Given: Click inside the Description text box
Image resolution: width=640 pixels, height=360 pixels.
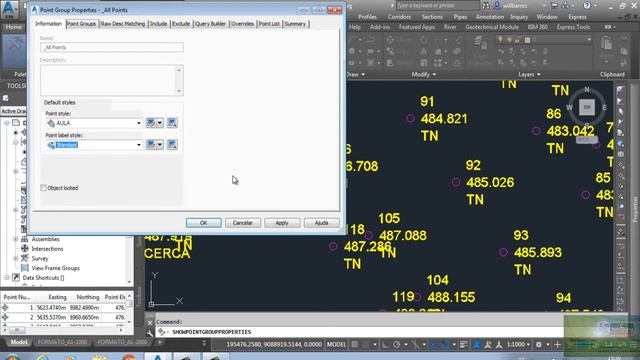Looking at the screenshot, I should pyautogui.click(x=108, y=80).
